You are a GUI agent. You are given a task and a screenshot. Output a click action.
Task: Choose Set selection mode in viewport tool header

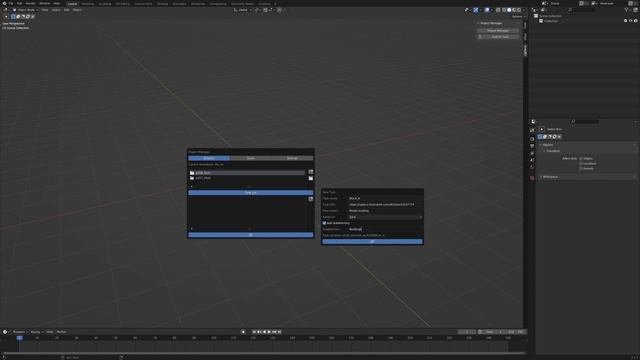(13, 17)
